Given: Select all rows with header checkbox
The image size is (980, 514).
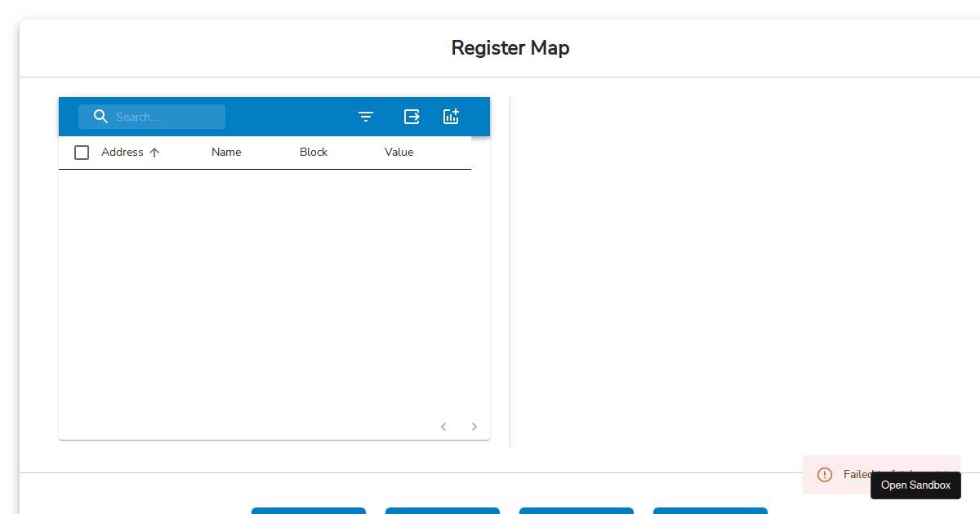Looking at the screenshot, I should tap(82, 152).
